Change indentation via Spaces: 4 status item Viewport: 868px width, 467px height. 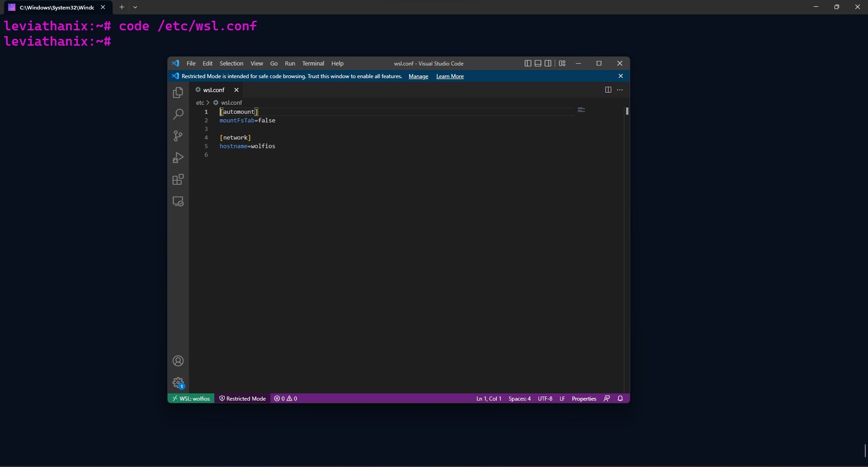pyautogui.click(x=519, y=398)
